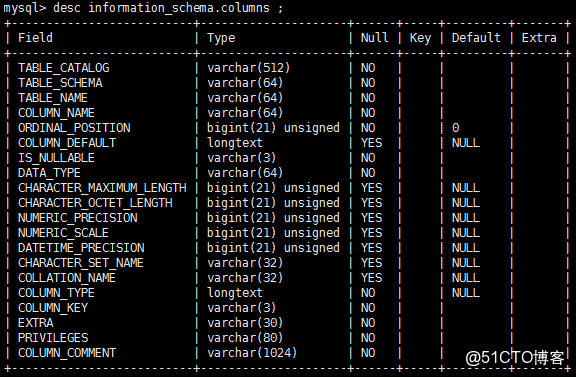
Task: Click the Default column header
Action: pyautogui.click(x=476, y=38)
